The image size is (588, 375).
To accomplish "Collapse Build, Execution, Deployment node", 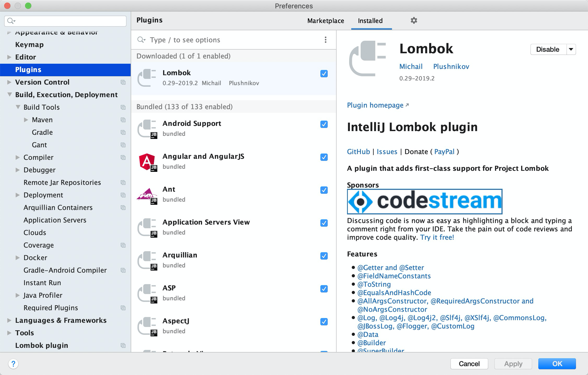I will click(9, 95).
